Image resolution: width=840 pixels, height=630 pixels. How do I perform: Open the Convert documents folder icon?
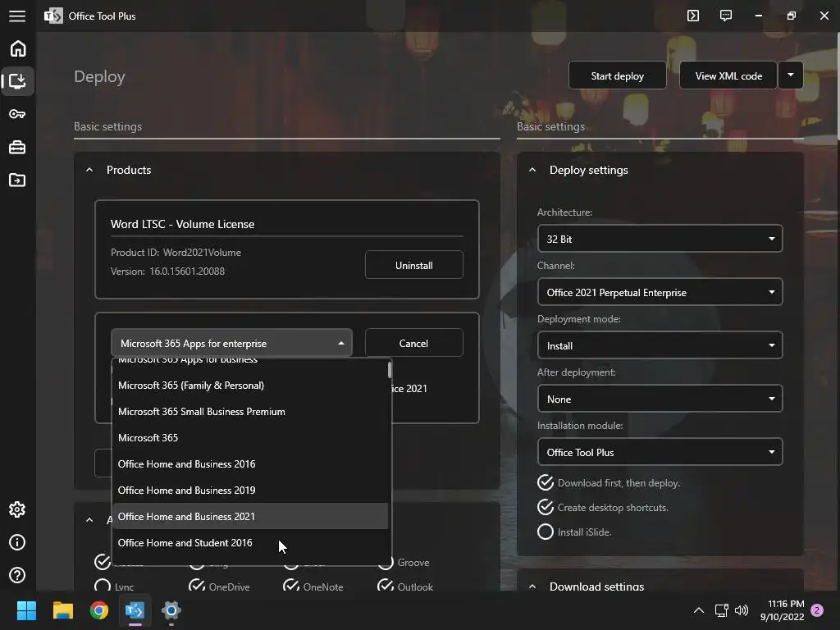(x=18, y=180)
